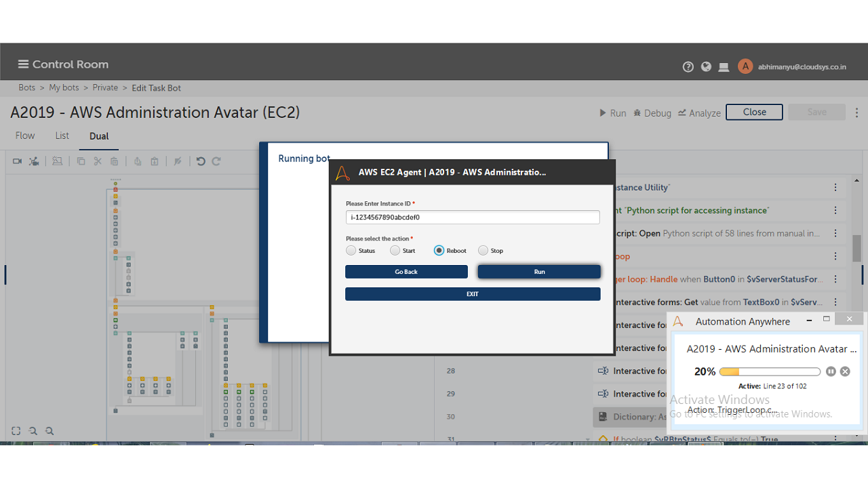Go to Private in breadcrumb
Viewport: 868px width, 488px height.
[105, 87]
